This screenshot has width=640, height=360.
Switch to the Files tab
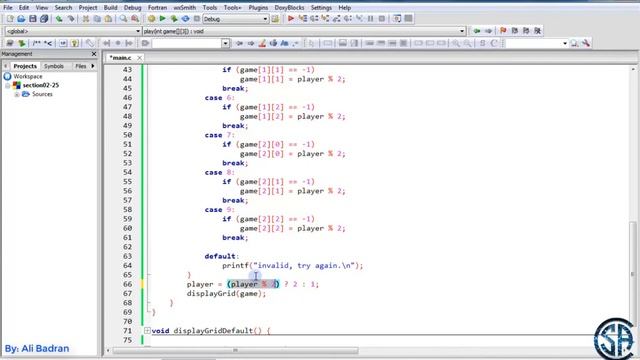pos(80,66)
